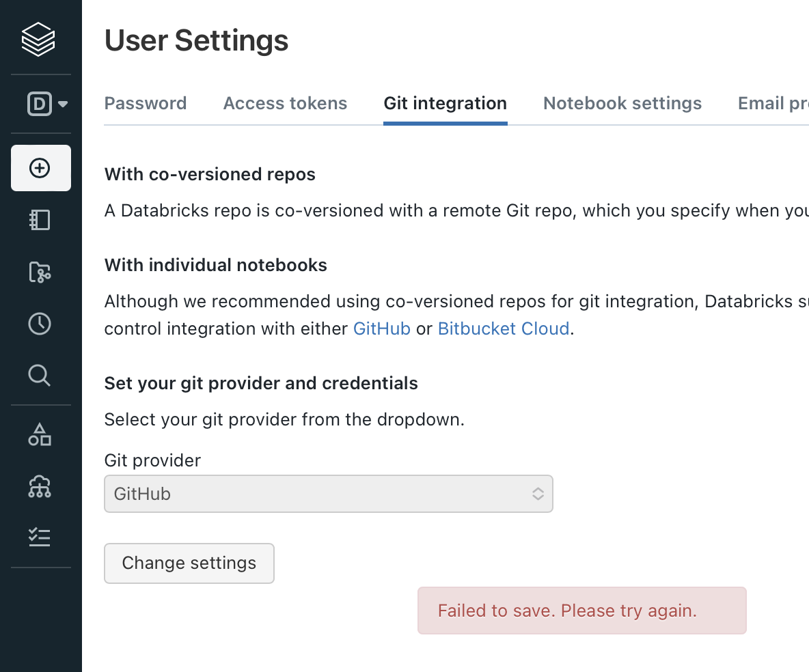Select the Workspace icon in the sidebar

pos(40,220)
